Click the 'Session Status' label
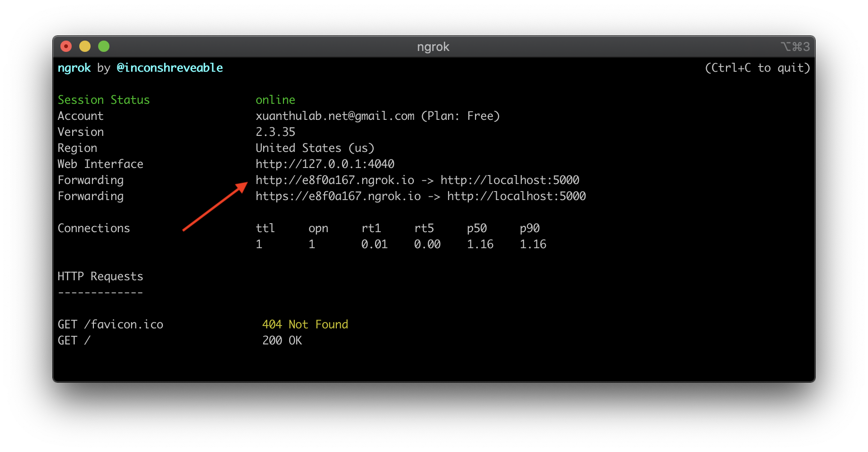Image resolution: width=868 pixels, height=452 pixels. [104, 100]
